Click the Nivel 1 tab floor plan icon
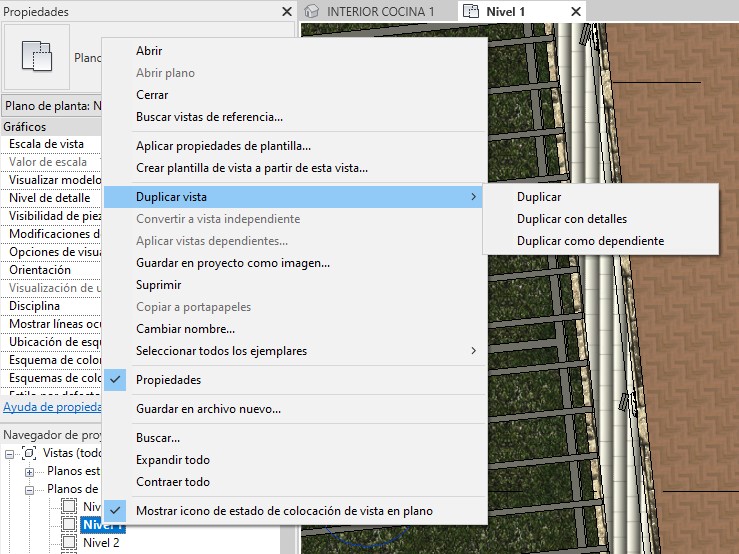Viewport: 739px width, 554px height. 472,11
